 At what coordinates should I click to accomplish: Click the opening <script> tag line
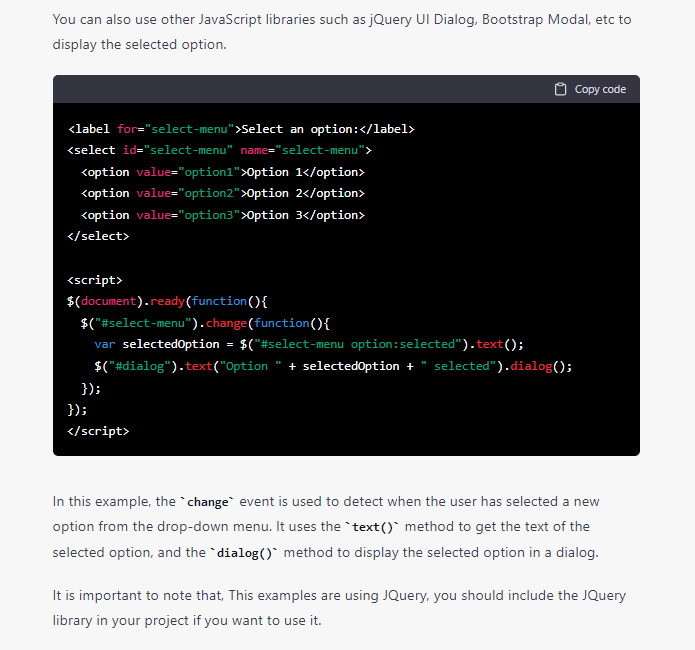[x=94, y=280]
